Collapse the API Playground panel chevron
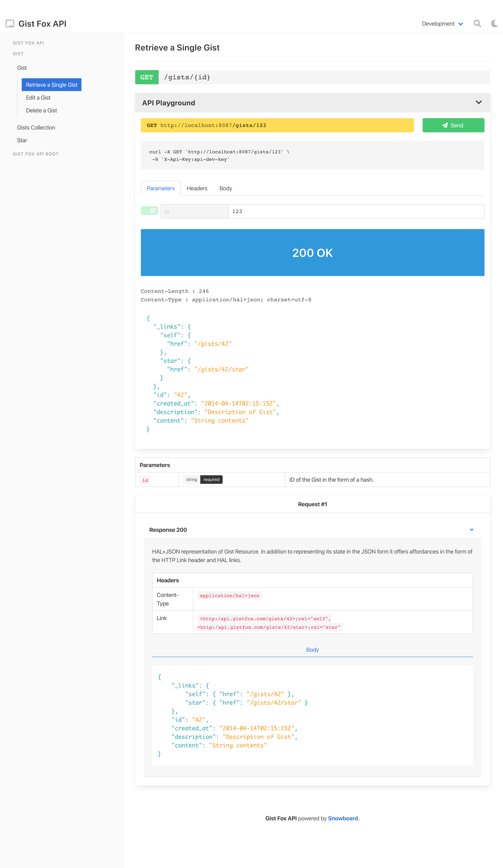 (478, 102)
